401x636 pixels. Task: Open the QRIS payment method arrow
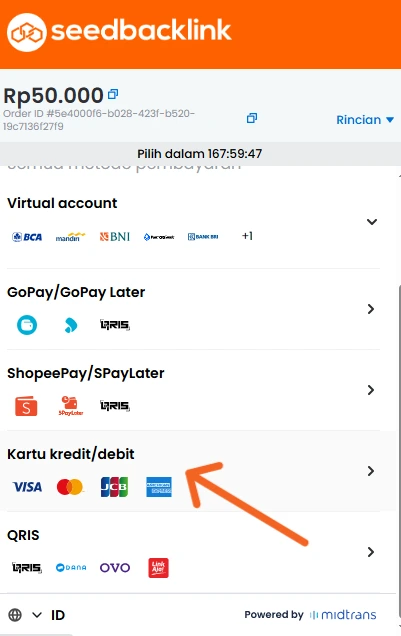[371, 552]
